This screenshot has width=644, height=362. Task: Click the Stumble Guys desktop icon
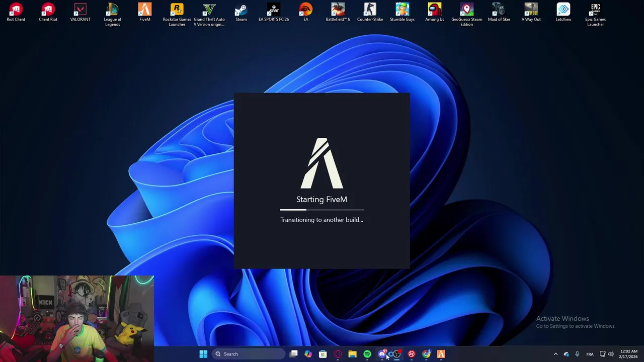403,13
